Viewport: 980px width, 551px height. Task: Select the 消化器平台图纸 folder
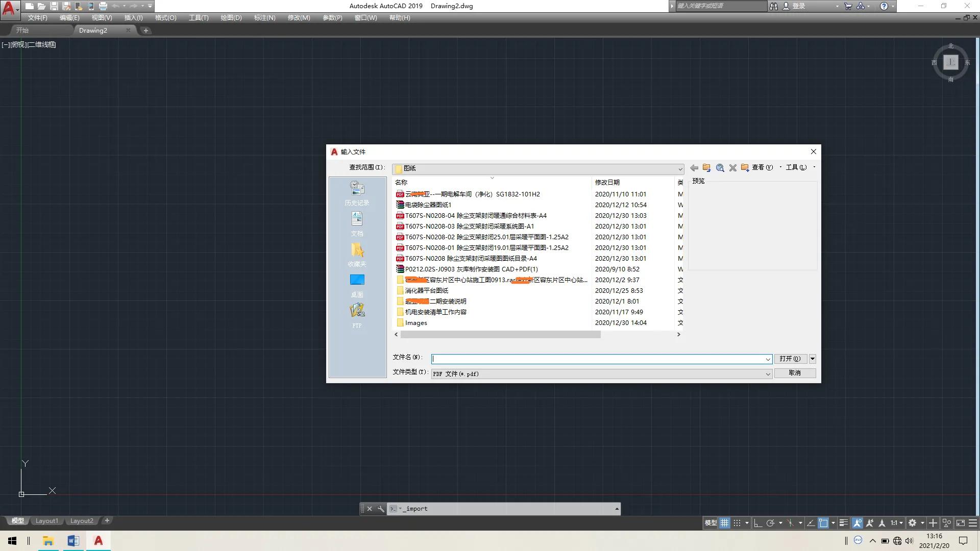pyautogui.click(x=422, y=291)
